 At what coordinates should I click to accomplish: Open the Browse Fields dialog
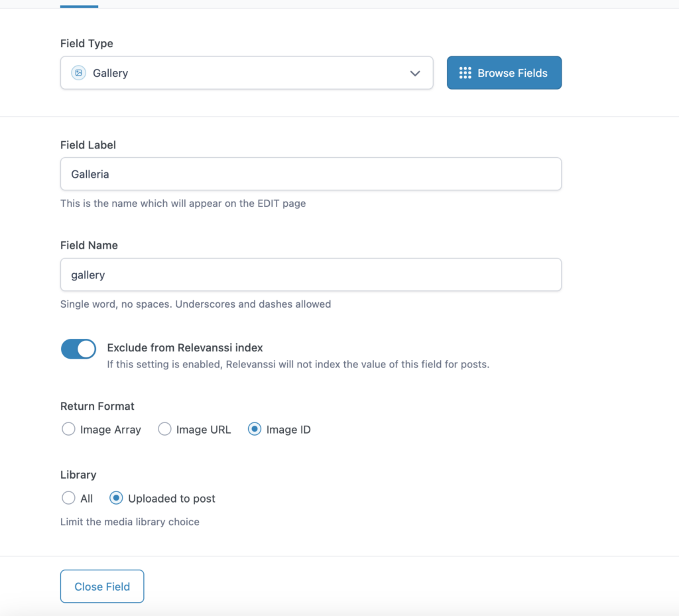tap(504, 73)
